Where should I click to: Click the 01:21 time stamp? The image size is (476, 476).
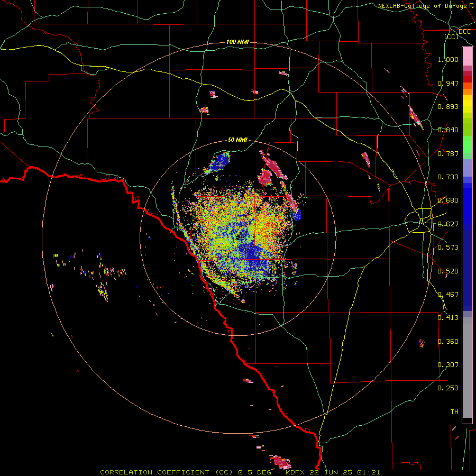tap(368, 472)
